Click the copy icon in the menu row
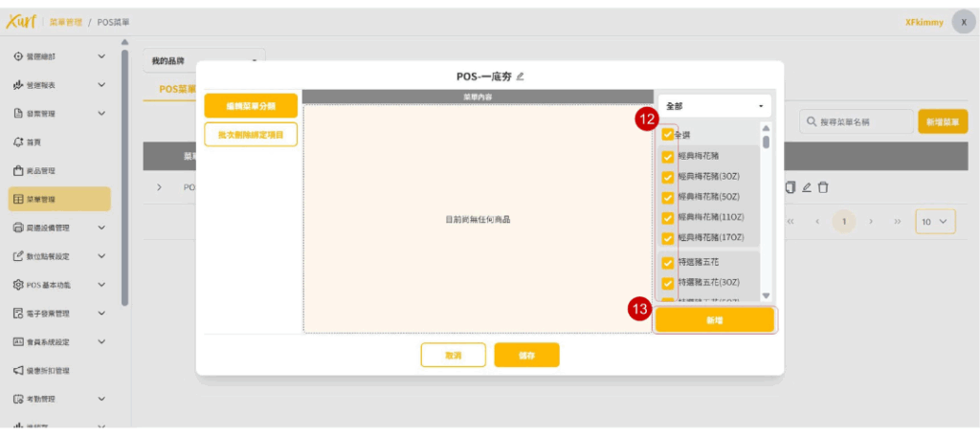 point(791,186)
